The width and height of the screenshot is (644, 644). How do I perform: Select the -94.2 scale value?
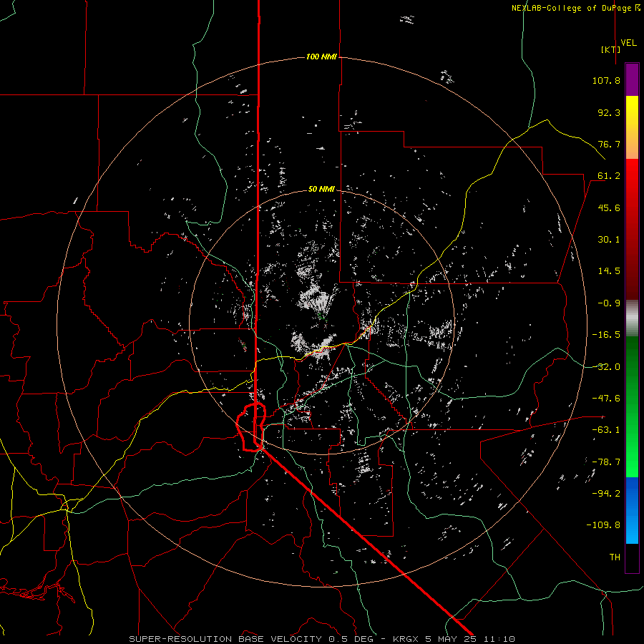coord(606,494)
